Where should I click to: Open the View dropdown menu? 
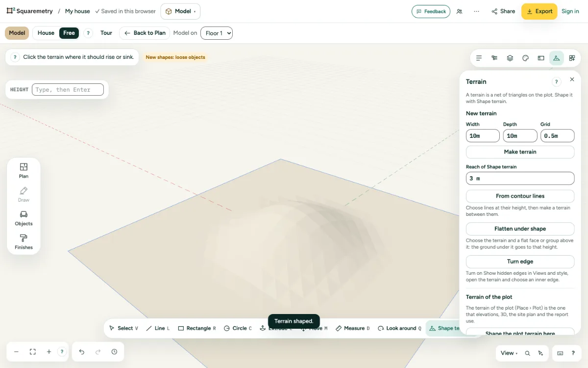510,353
